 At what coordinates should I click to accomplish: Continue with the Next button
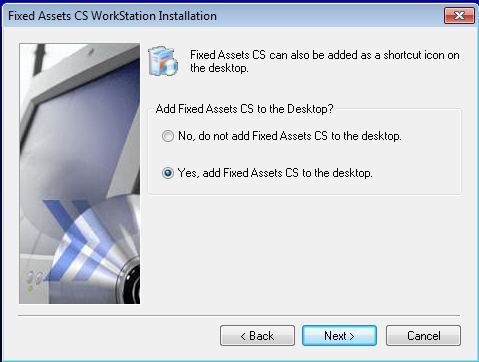pyautogui.click(x=339, y=336)
